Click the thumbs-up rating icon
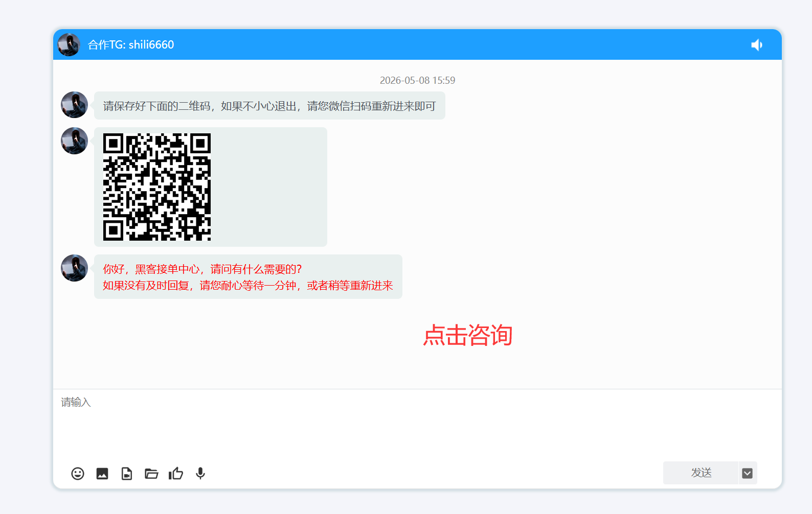The image size is (812, 514). pyautogui.click(x=176, y=474)
